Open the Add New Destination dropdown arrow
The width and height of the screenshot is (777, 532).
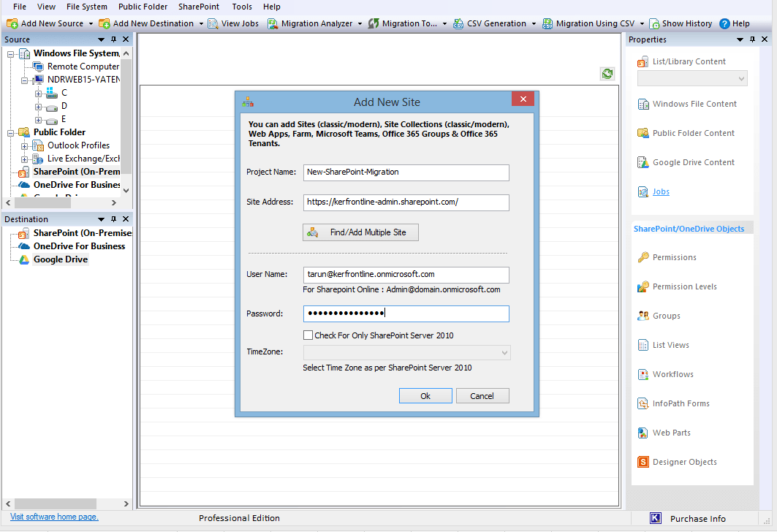201,24
